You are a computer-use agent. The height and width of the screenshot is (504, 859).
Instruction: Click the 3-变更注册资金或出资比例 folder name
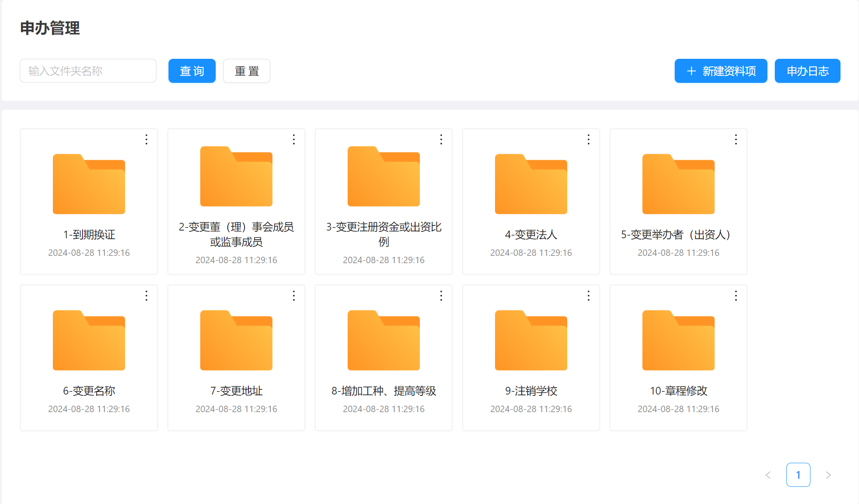pyautogui.click(x=384, y=234)
